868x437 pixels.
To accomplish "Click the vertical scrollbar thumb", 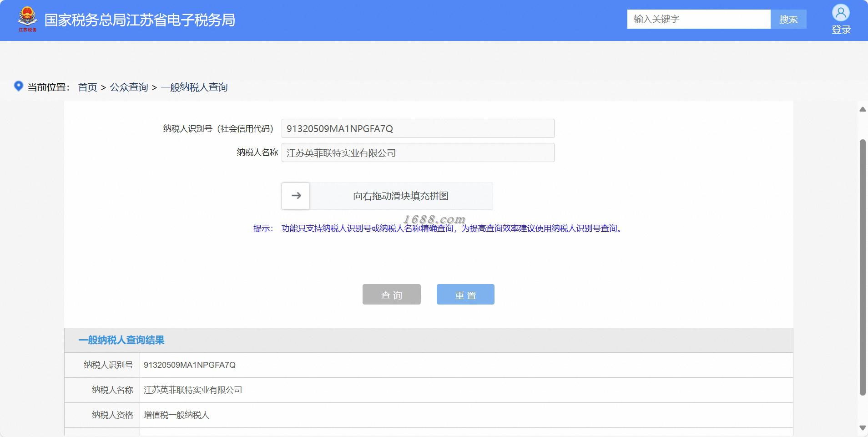I will [x=863, y=268].
